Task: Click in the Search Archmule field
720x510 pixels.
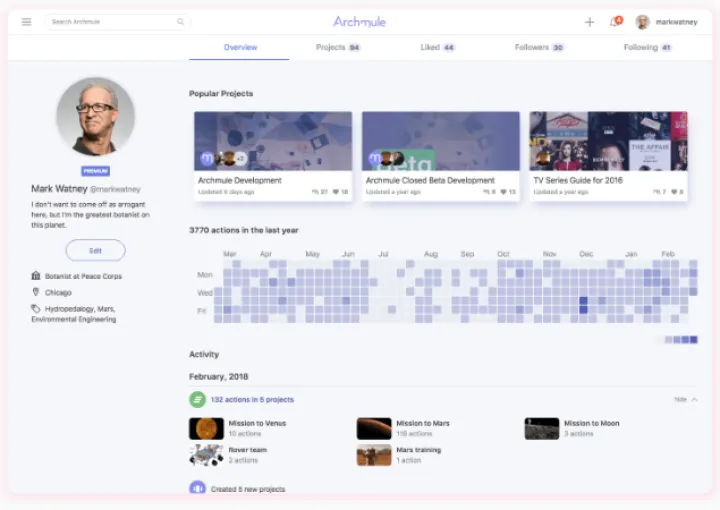Action: click(x=110, y=22)
